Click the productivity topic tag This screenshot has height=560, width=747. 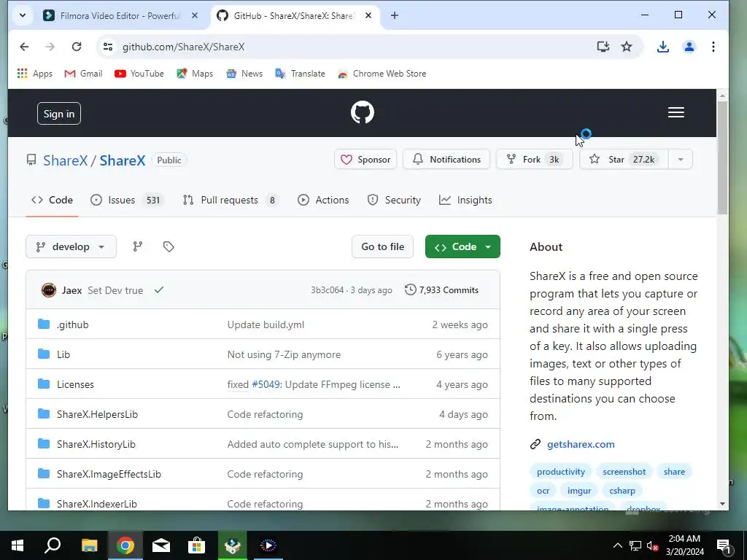561,472
